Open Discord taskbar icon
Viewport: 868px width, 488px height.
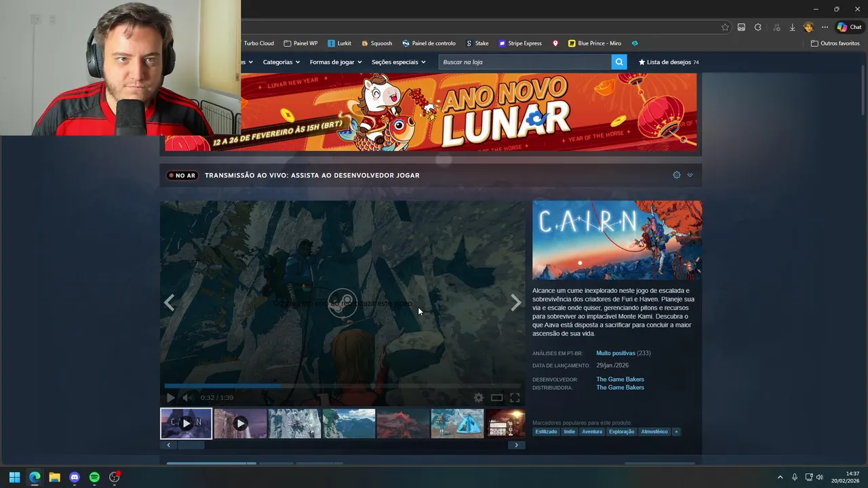coord(75,477)
